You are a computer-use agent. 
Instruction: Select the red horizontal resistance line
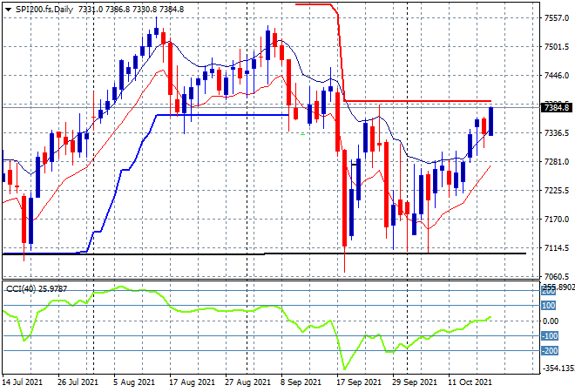pyautogui.click(x=417, y=101)
